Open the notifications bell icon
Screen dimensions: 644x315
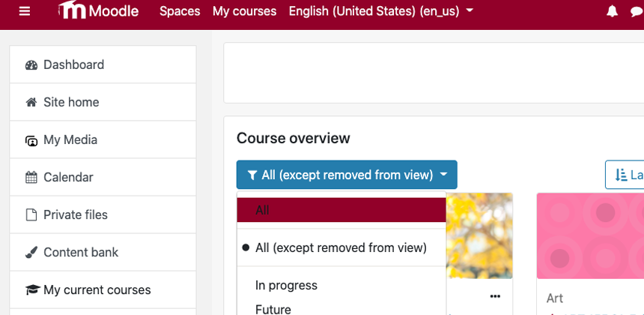[x=613, y=11]
